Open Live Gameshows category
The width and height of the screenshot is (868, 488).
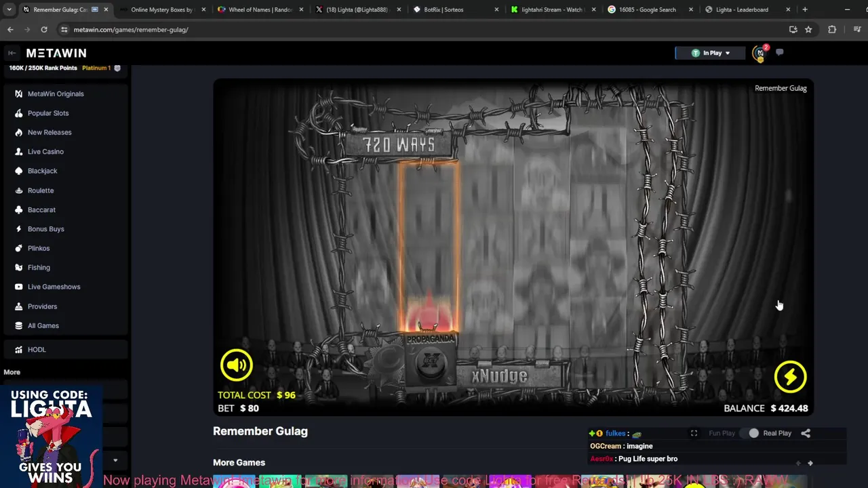[x=54, y=287]
